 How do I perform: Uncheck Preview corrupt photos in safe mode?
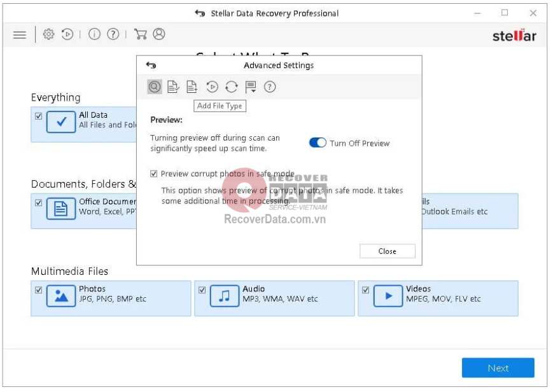[153, 174]
